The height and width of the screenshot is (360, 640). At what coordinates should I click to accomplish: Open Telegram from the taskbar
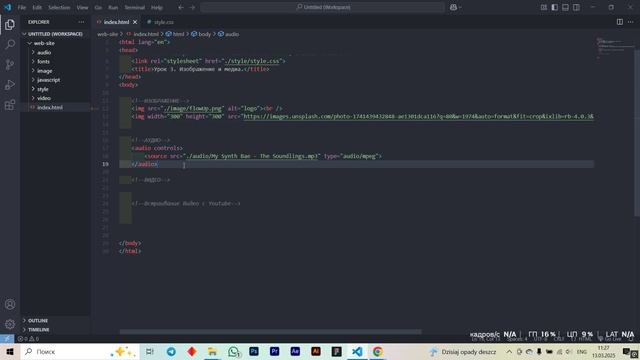coord(171,351)
